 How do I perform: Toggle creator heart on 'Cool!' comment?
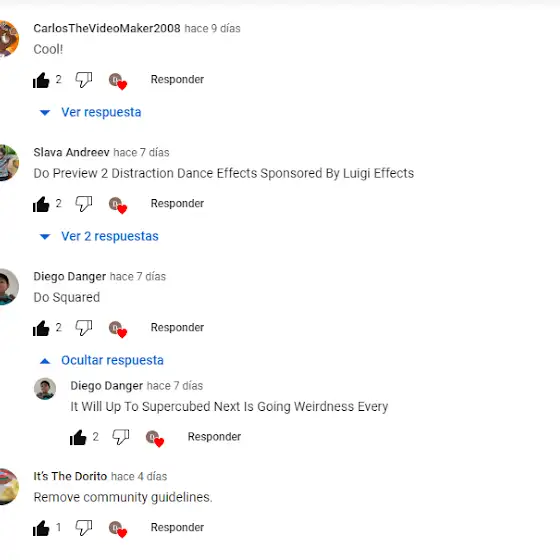coord(118,81)
